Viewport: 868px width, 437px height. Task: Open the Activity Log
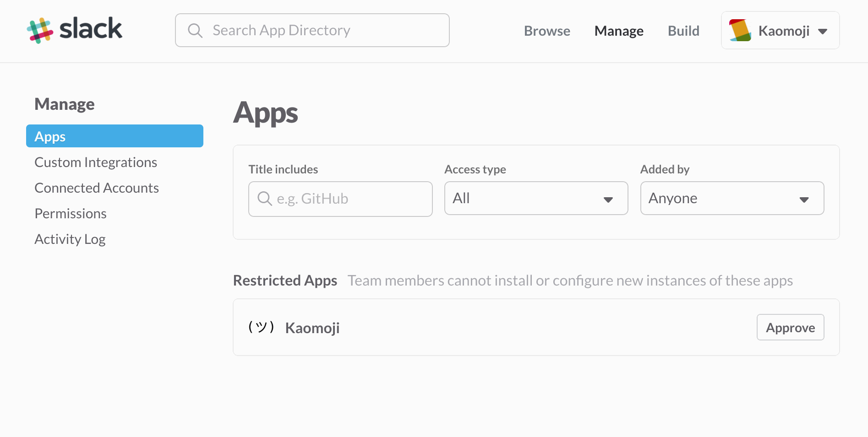coord(70,239)
